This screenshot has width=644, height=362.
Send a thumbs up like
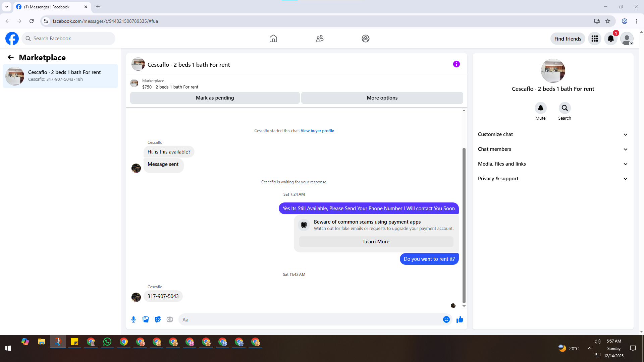coord(460,319)
